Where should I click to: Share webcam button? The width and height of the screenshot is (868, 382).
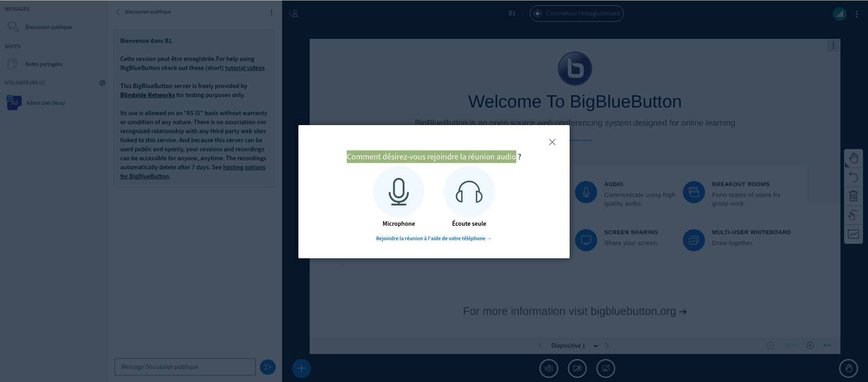click(x=577, y=368)
